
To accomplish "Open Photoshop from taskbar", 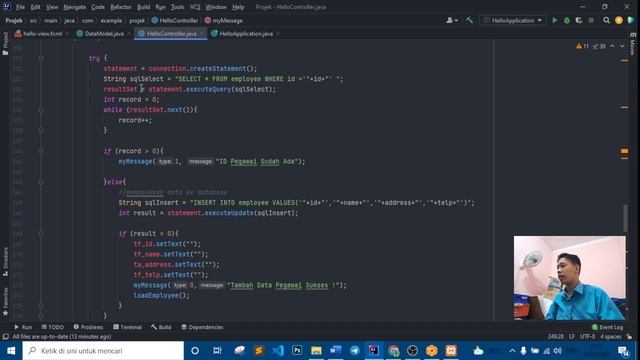I will click(x=297, y=351).
